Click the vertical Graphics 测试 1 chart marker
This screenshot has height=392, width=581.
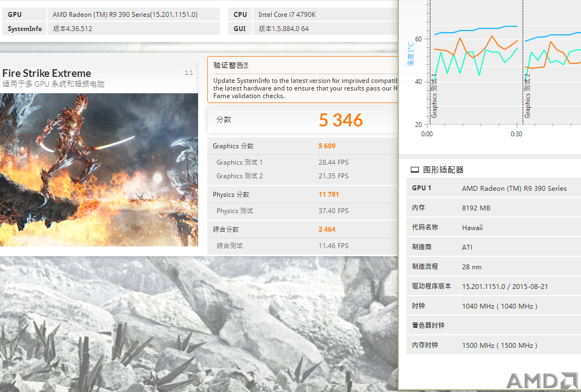point(434,96)
